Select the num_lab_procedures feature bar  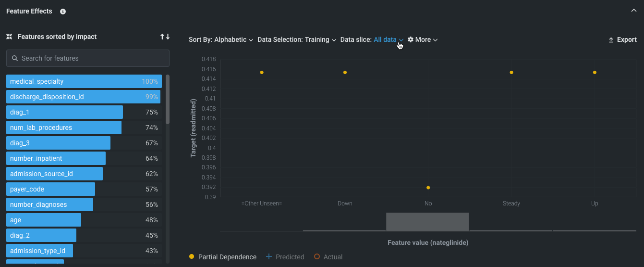pyautogui.click(x=64, y=127)
